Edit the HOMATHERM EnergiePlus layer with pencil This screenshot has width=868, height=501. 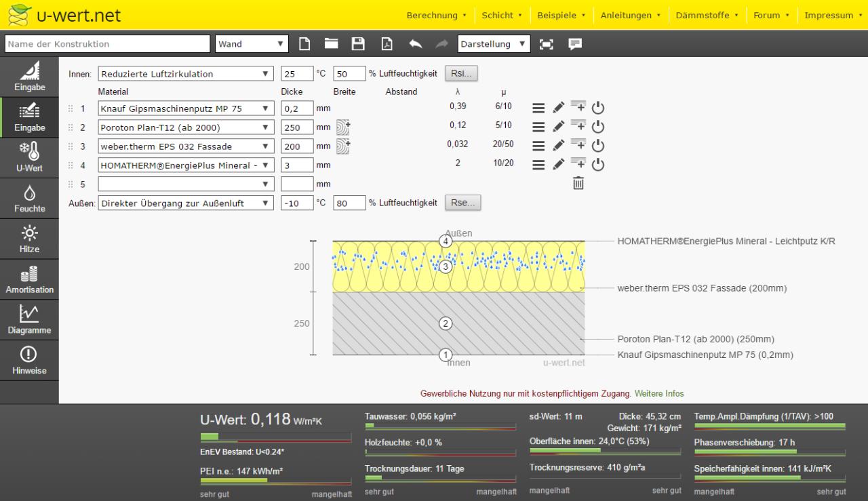558,165
